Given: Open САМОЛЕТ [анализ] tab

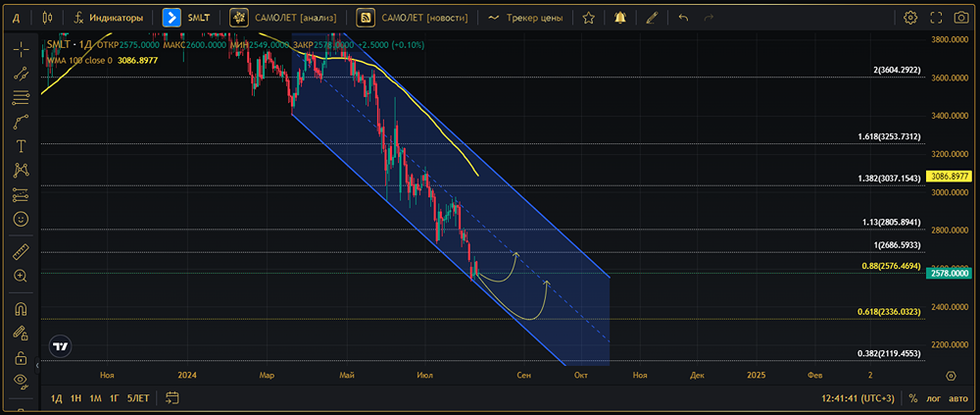Looking at the screenshot, I should (x=283, y=18).
